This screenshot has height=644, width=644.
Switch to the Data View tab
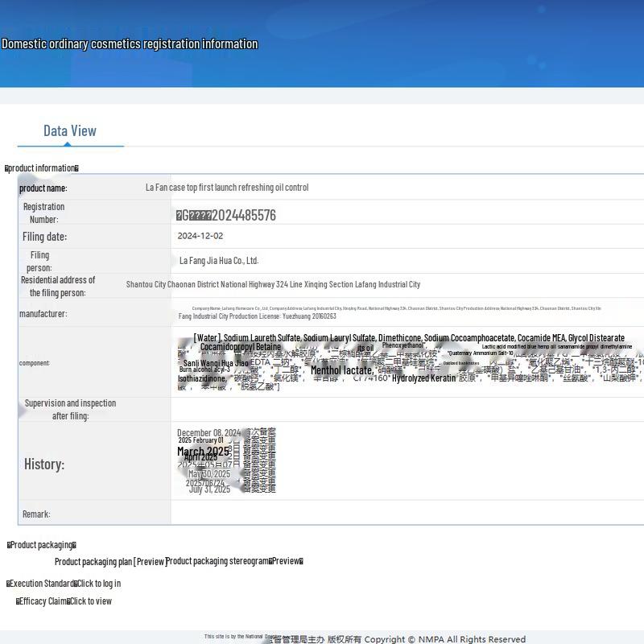69,131
